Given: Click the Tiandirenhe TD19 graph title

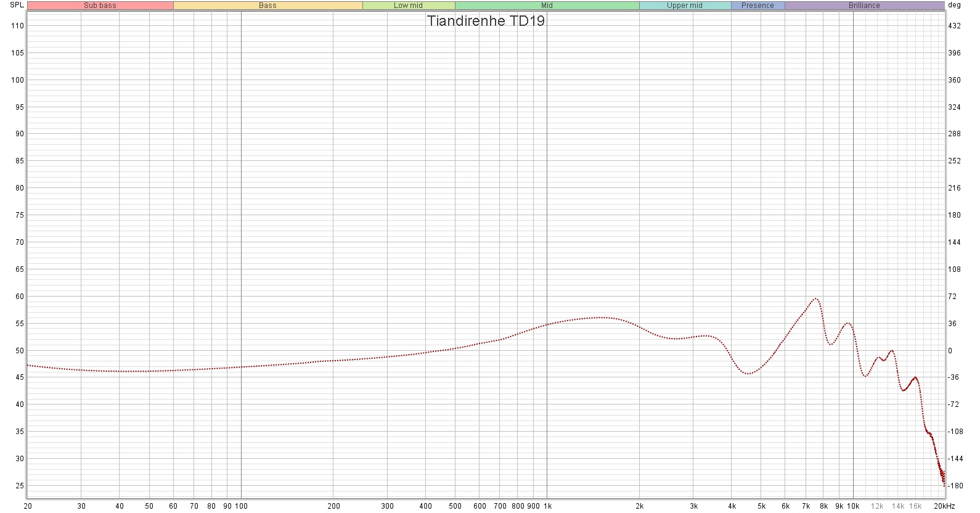Looking at the screenshot, I should (486, 21).
